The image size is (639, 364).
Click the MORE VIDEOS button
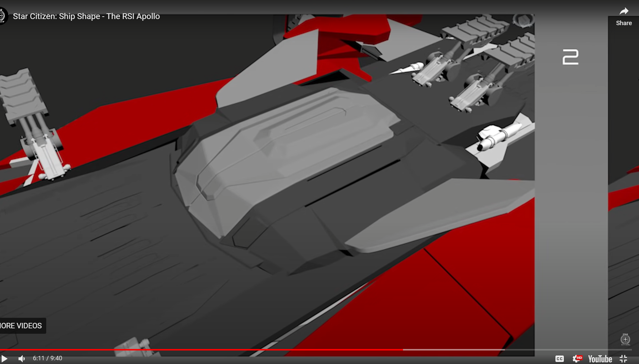20,326
